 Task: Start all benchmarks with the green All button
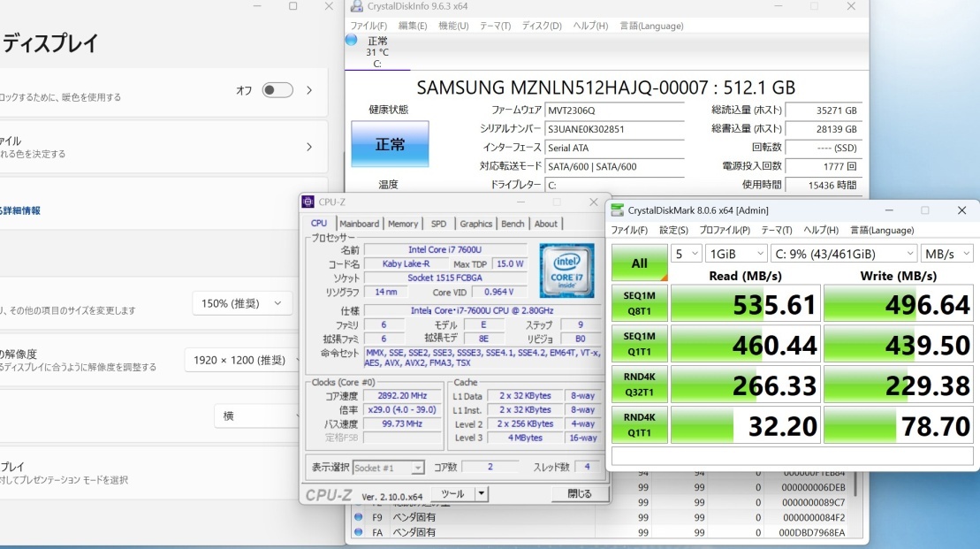click(x=640, y=263)
